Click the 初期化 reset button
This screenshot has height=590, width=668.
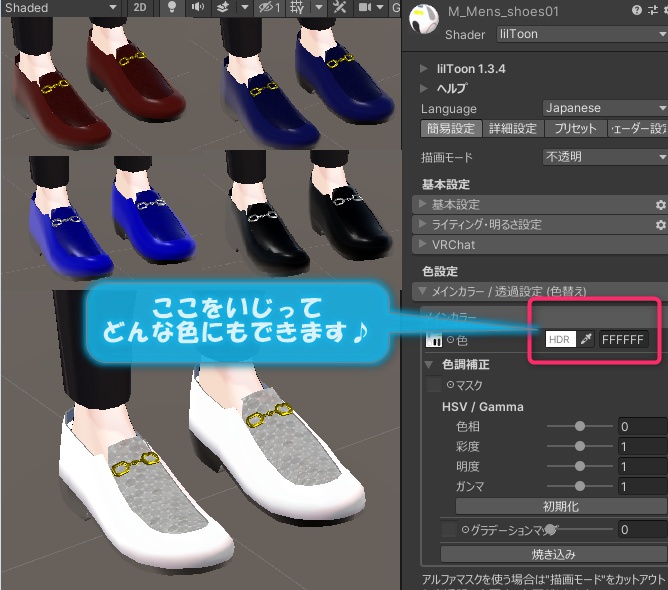pyautogui.click(x=561, y=507)
